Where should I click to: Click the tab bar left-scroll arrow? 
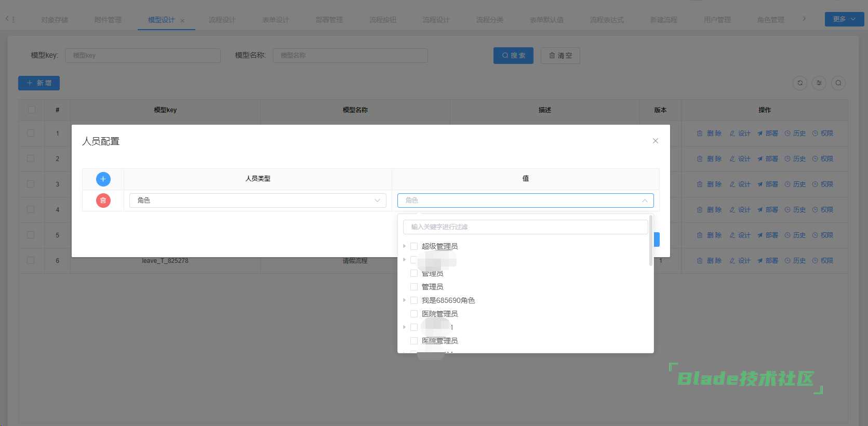click(x=7, y=19)
